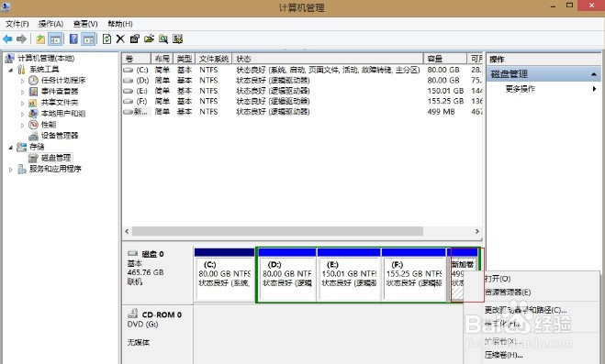This screenshot has height=364, width=605.
Task: Select the (F:) row in volume list
Action: [302, 101]
